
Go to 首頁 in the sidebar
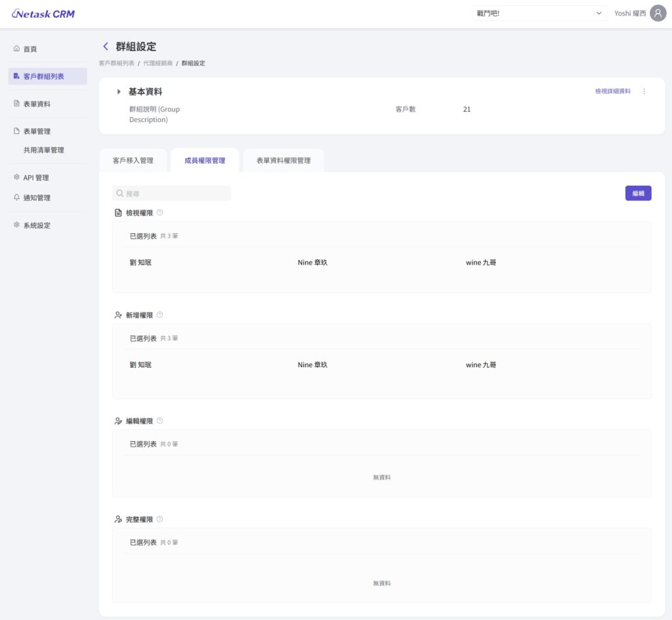[x=30, y=49]
